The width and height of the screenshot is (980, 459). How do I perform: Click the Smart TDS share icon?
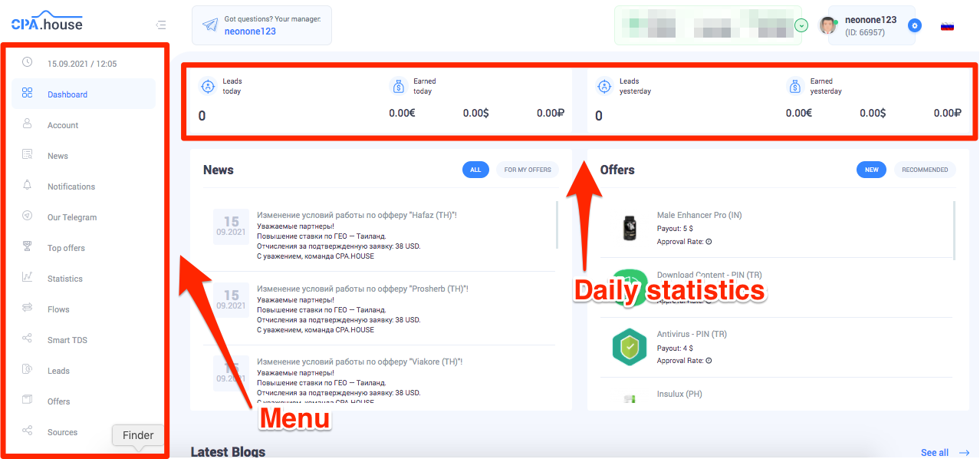tap(28, 339)
